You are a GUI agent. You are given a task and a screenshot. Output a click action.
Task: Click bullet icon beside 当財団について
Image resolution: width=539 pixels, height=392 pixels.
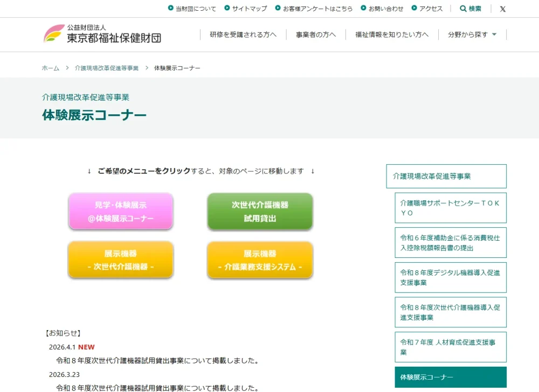(170, 8)
